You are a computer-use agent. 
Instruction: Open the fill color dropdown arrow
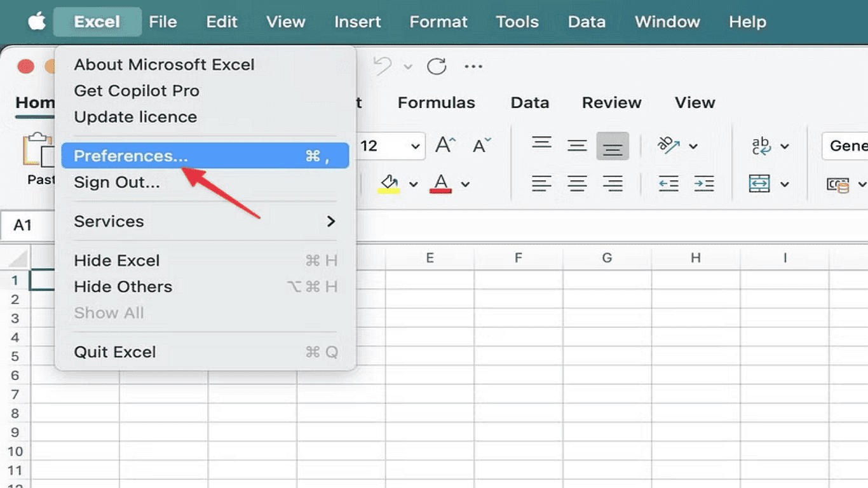point(414,184)
